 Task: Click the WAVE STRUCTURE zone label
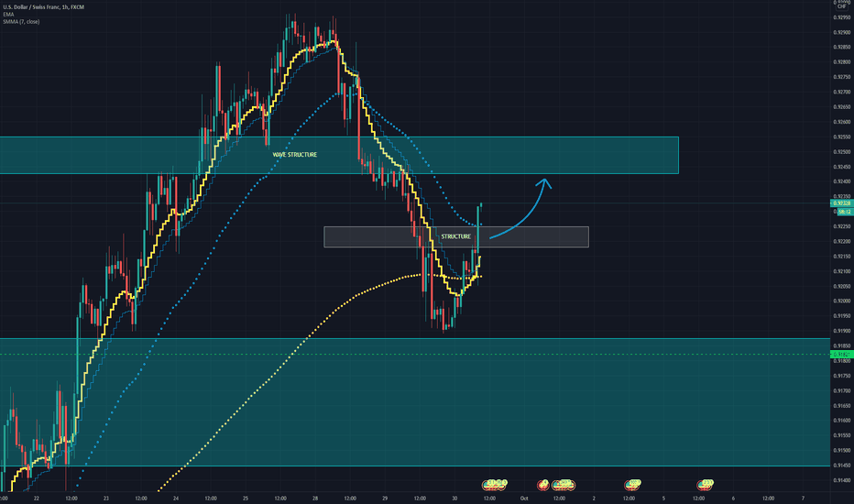point(295,155)
